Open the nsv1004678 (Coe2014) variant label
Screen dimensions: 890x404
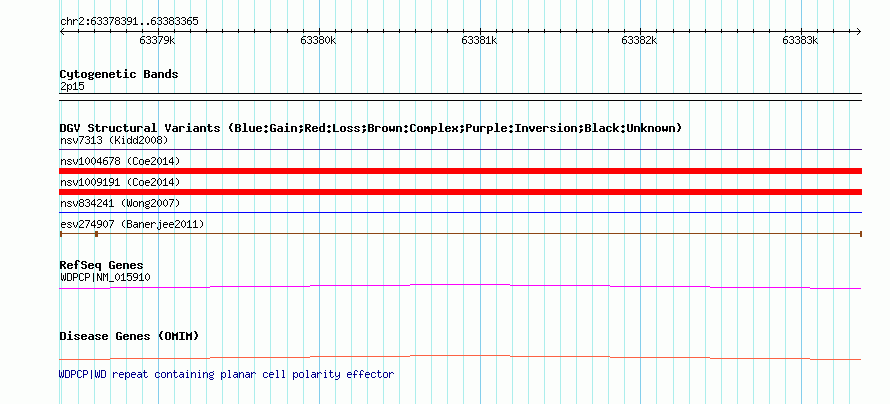[x=120, y=161]
